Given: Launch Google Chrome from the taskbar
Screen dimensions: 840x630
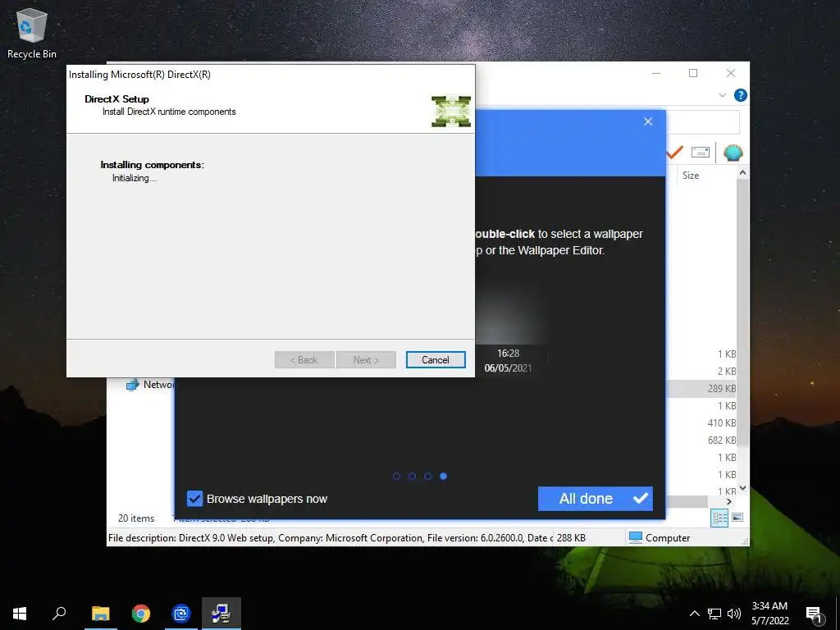Looking at the screenshot, I should pos(141,614).
